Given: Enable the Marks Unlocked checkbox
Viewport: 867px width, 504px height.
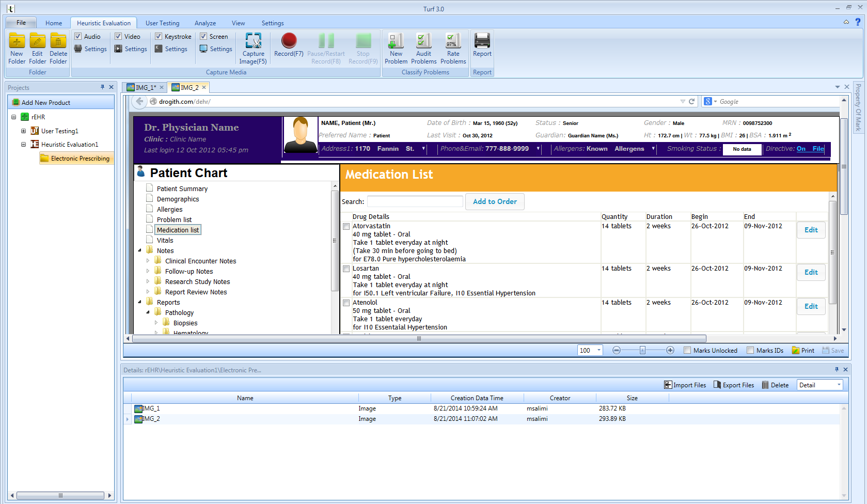Looking at the screenshot, I should coord(687,351).
